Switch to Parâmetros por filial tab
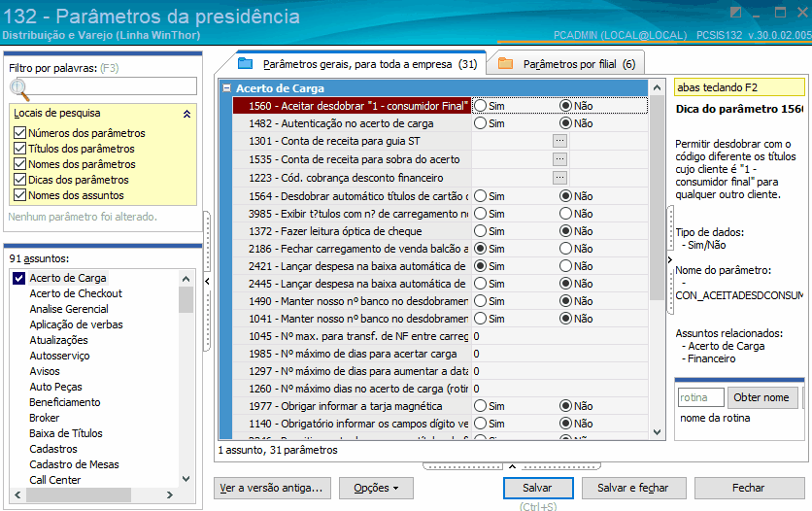 567,64
